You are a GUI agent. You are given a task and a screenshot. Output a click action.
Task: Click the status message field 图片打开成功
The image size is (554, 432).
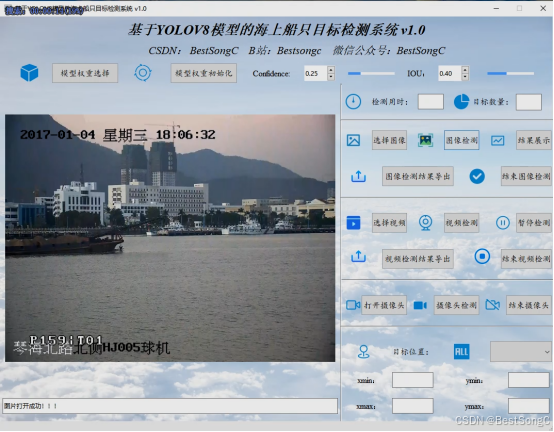pyautogui.click(x=170, y=406)
